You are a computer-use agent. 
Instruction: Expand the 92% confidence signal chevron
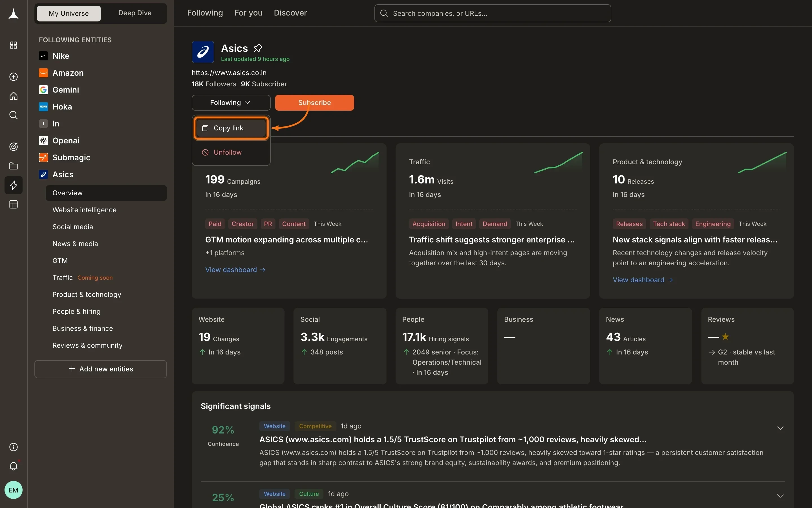click(780, 428)
